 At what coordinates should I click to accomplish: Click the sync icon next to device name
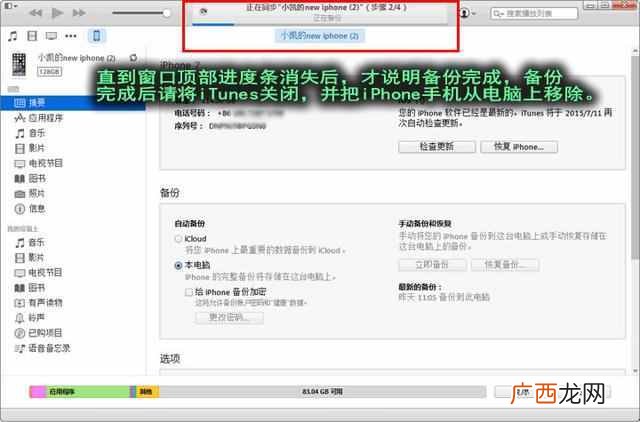click(133, 58)
